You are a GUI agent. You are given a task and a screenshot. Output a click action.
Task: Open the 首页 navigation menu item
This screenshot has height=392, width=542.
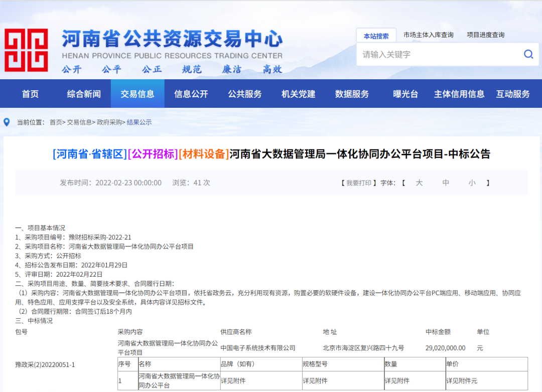coord(30,94)
